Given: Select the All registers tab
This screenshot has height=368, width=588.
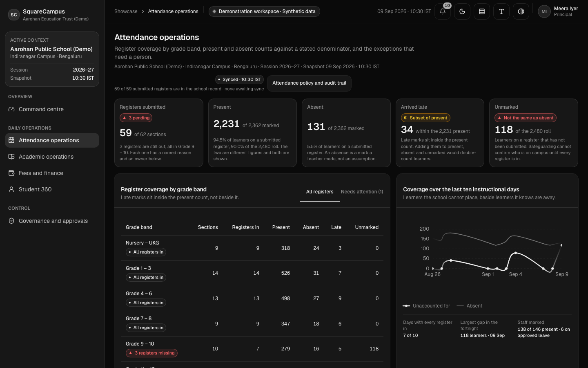Looking at the screenshot, I should click(x=320, y=192).
